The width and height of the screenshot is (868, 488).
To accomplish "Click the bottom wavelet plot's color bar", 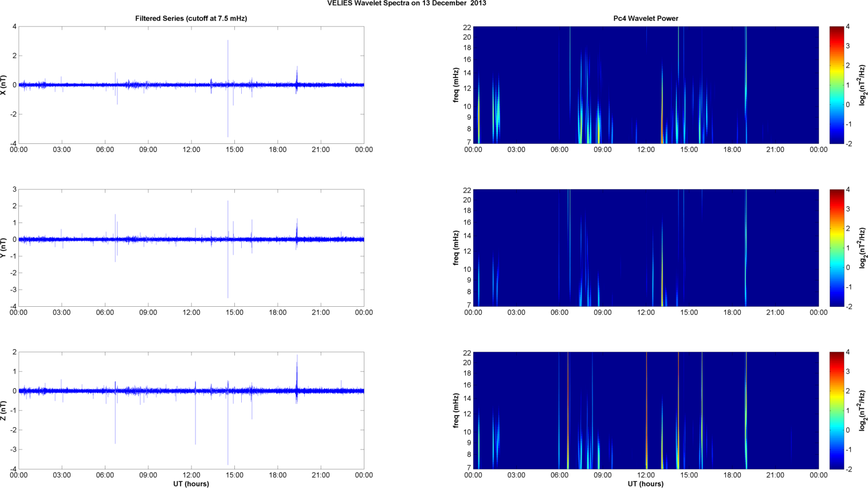I will pos(836,411).
